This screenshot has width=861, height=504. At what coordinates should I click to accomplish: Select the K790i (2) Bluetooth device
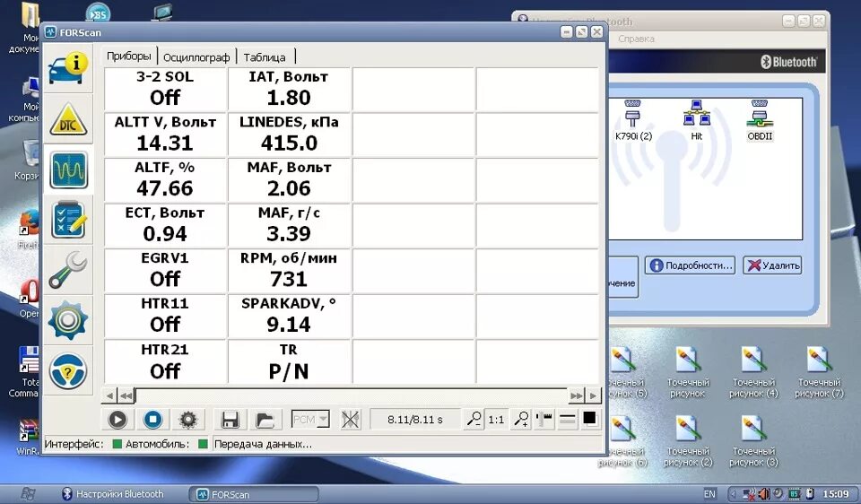coord(633,120)
